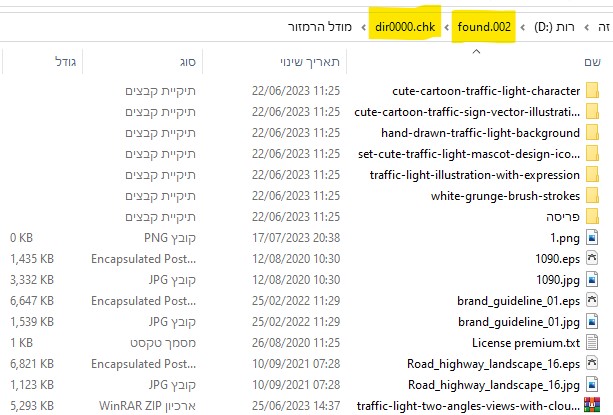Select the folder named פריסה
The image size is (613, 415).
[x=563, y=217]
